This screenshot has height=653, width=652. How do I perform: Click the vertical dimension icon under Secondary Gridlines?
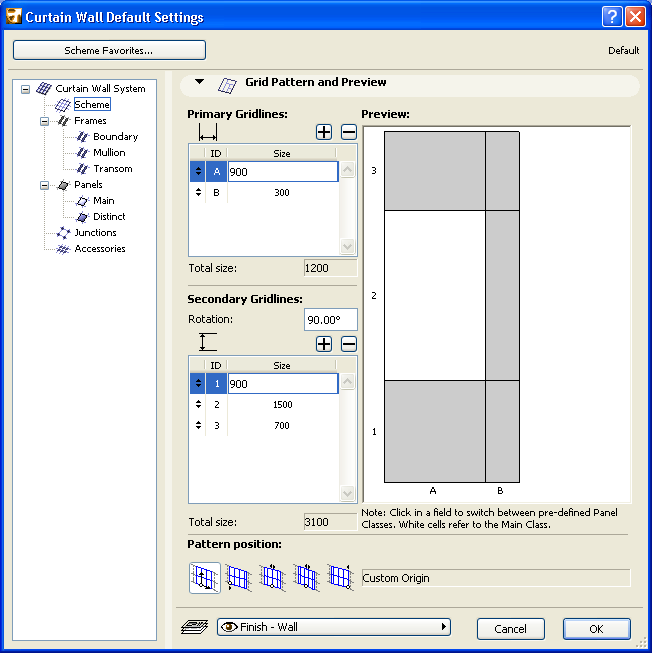207,342
